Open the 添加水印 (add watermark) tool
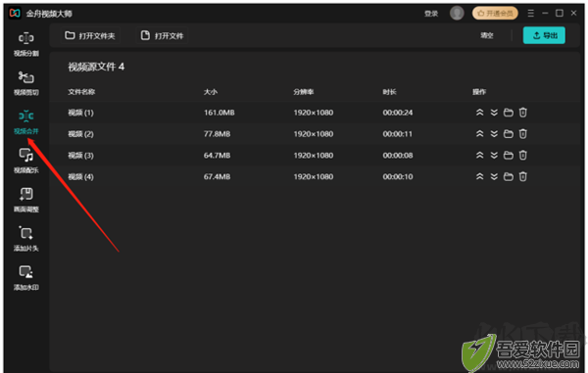The width and height of the screenshot is (588, 373). [26, 278]
